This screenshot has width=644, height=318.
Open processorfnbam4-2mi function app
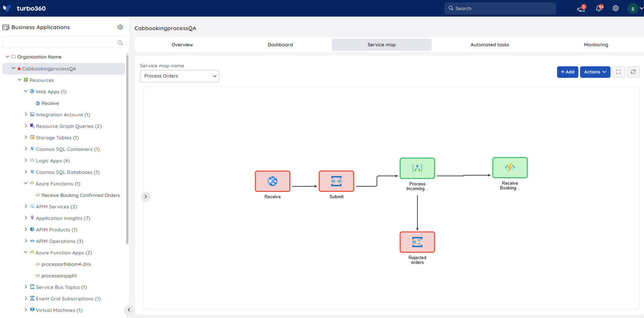tap(66, 264)
